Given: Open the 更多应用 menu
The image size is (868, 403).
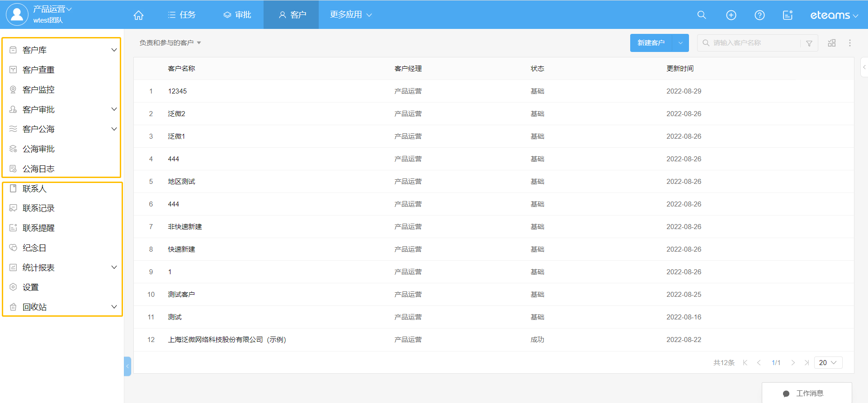Looking at the screenshot, I should tap(350, 15).
